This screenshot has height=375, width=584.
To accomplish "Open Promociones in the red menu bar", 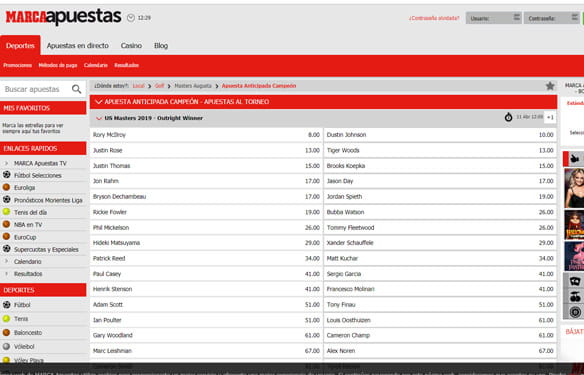I will [18, 65].
